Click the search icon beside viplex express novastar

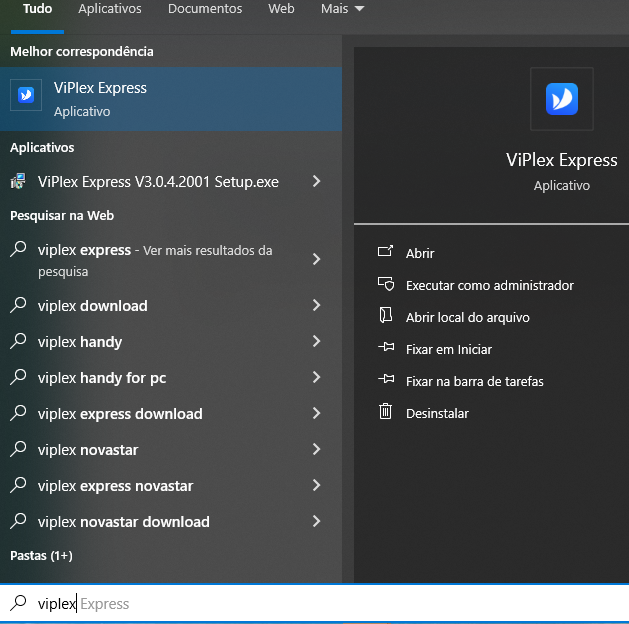click(x=18, y=485)
